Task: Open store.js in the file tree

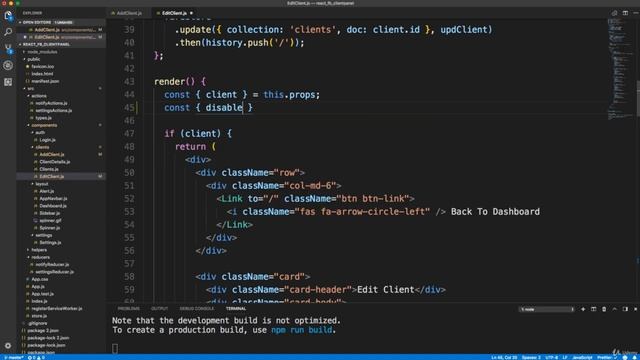Action: coord(39,316)
